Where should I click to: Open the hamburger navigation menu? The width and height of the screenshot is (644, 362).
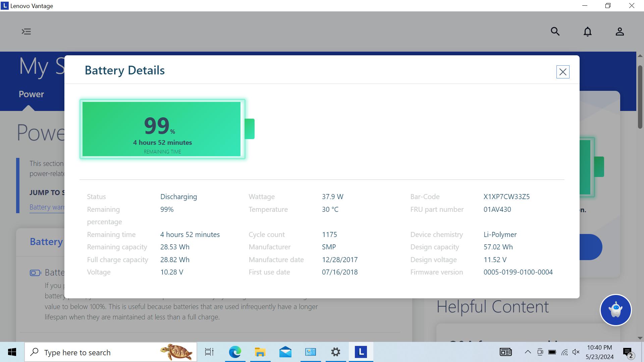pos(26,32)
